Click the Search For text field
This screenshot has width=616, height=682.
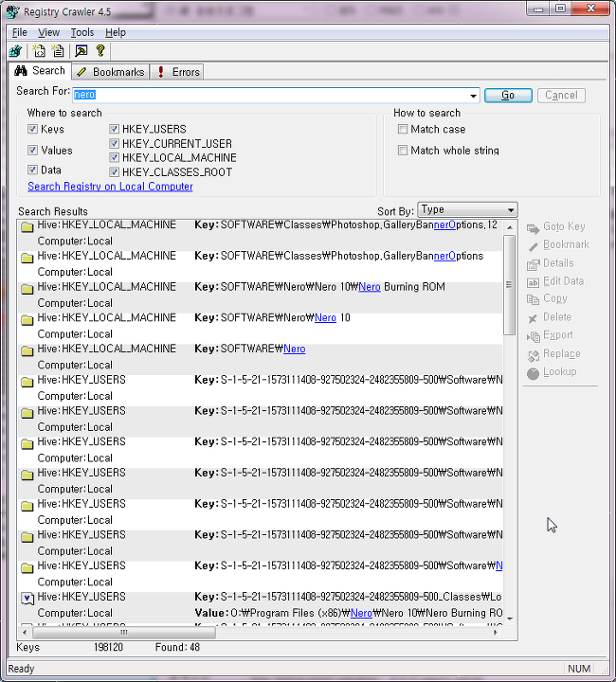[271, 95]
